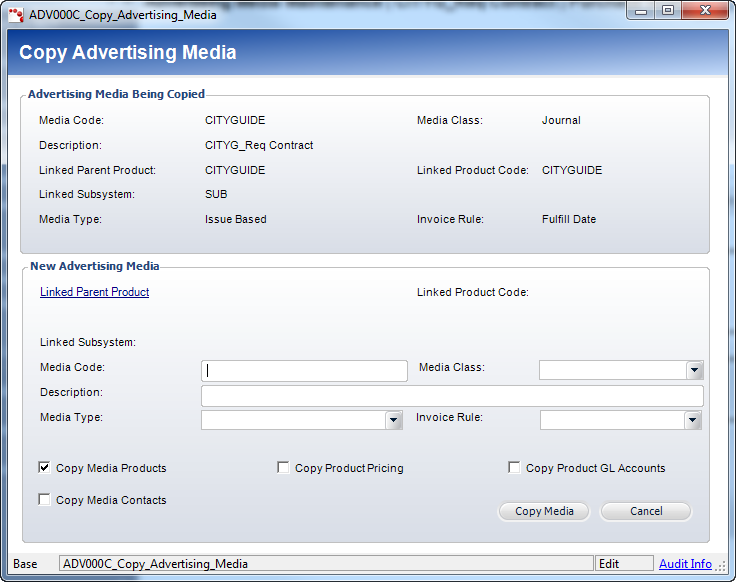Toggle Copy Media Products checkbox
This screenshot has width=736, height=582.
click(x=44, y=467)
